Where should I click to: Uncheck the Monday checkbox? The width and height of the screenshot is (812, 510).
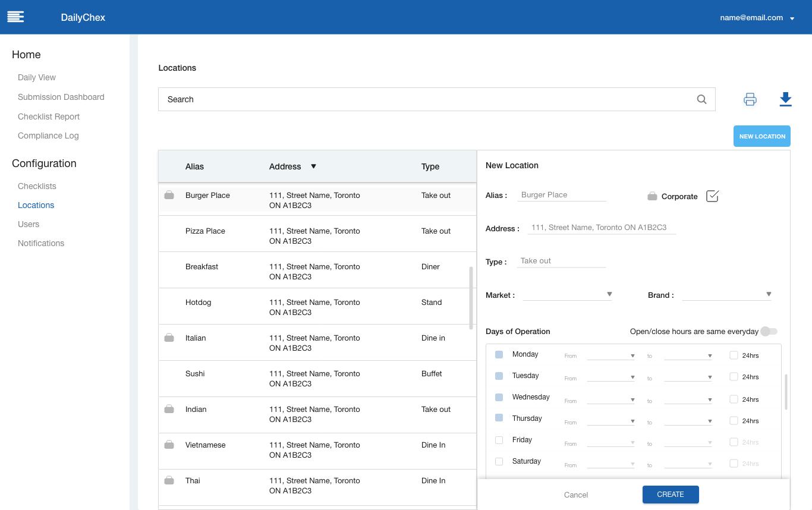tap(499, 354)
